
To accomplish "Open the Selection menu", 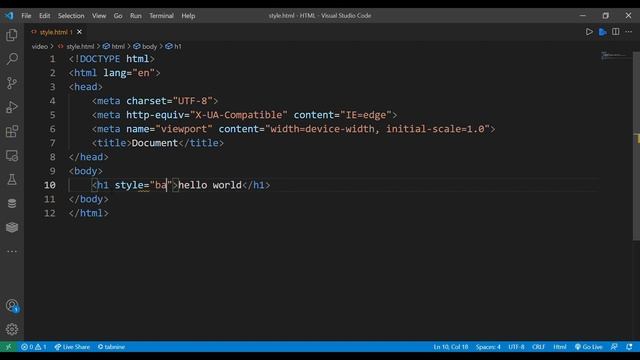I will coord(71,16).
